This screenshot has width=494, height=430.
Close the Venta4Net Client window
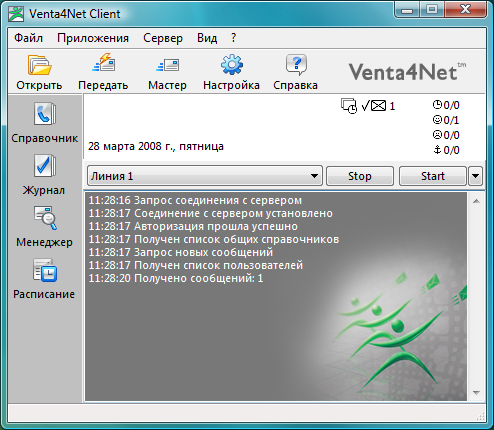coord(466,10)
